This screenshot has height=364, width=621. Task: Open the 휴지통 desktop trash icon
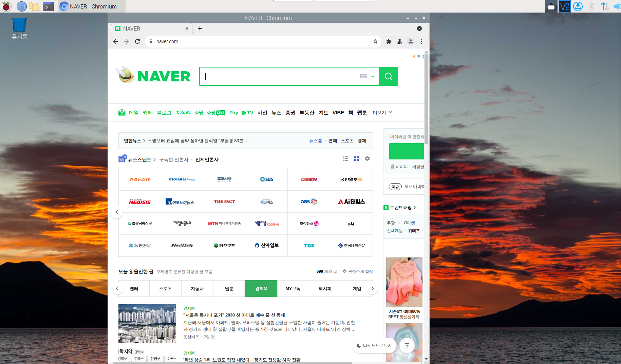point(19,28)
